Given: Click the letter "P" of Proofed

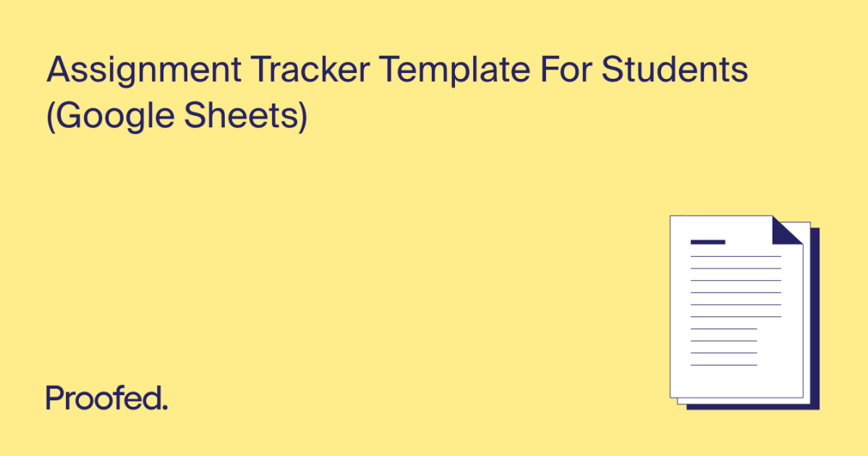Looking at the screenshot, I should tap(54, 397).
